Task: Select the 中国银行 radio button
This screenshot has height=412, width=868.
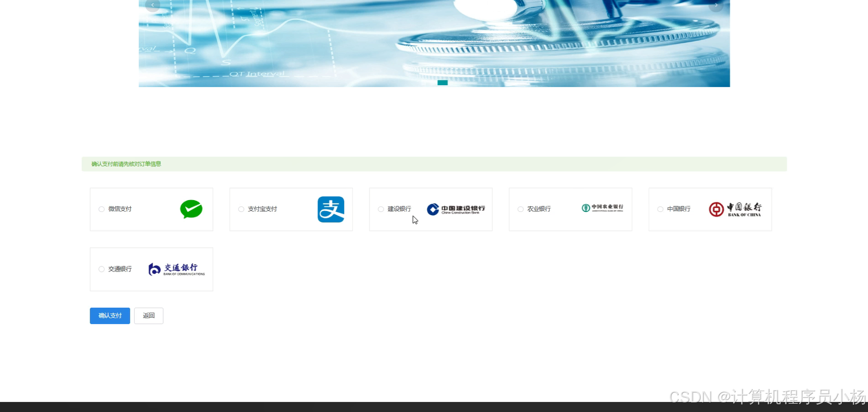Action: click(660, 209)
